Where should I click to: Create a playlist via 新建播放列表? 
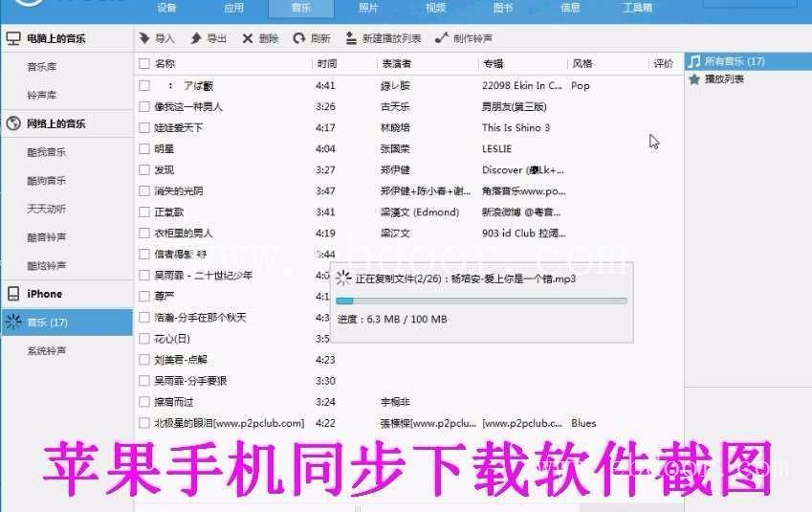384,38
